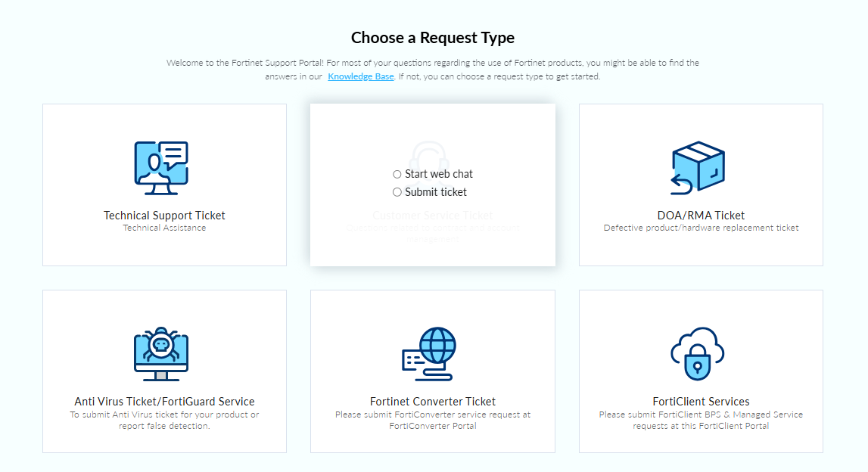Select the Submit ticket radio button
Viewport: 868px width, 472px height.
click(397, 192)
